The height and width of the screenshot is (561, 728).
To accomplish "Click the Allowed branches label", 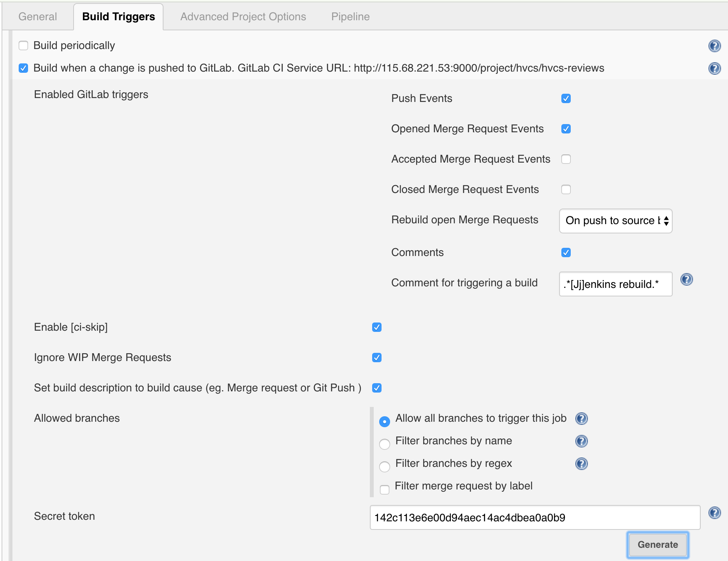I will 77,418.
